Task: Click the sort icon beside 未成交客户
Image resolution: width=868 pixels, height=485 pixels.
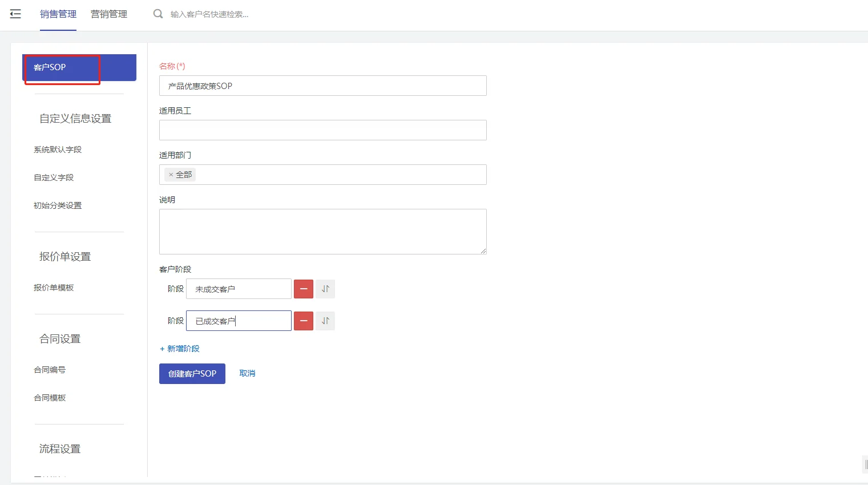Action: pos(325,289)
